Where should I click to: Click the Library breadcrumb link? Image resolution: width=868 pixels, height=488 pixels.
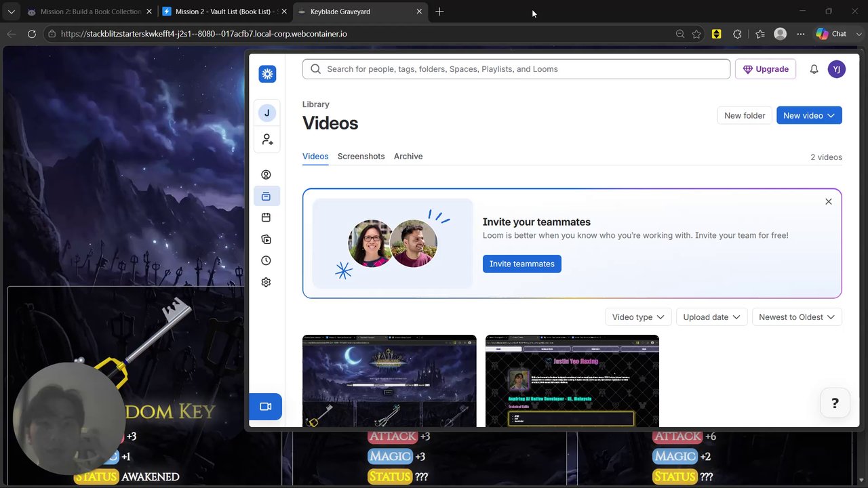316,104
